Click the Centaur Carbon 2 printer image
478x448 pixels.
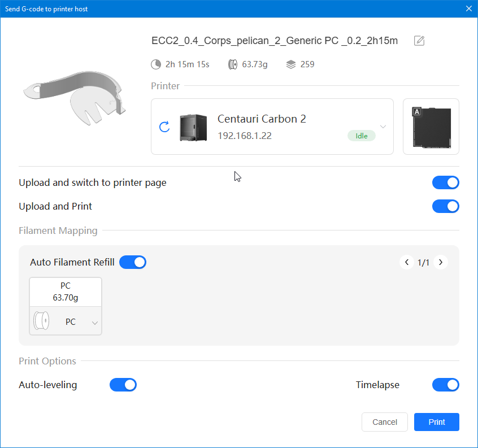(193, 127)
